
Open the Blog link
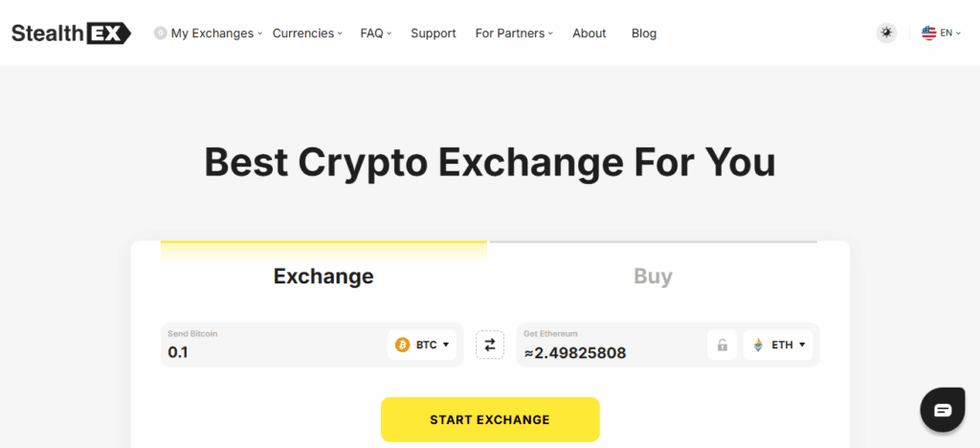tap(644, 33)
